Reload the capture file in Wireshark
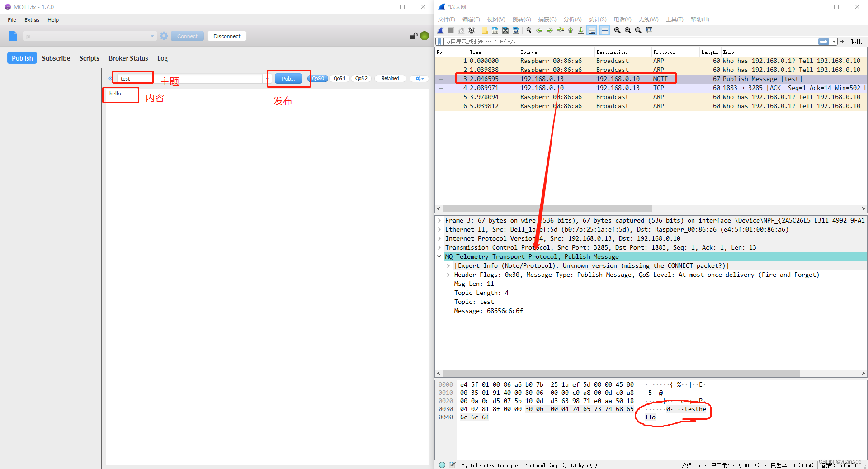Viewport: 868px width, 469px height. pos(516,30)
